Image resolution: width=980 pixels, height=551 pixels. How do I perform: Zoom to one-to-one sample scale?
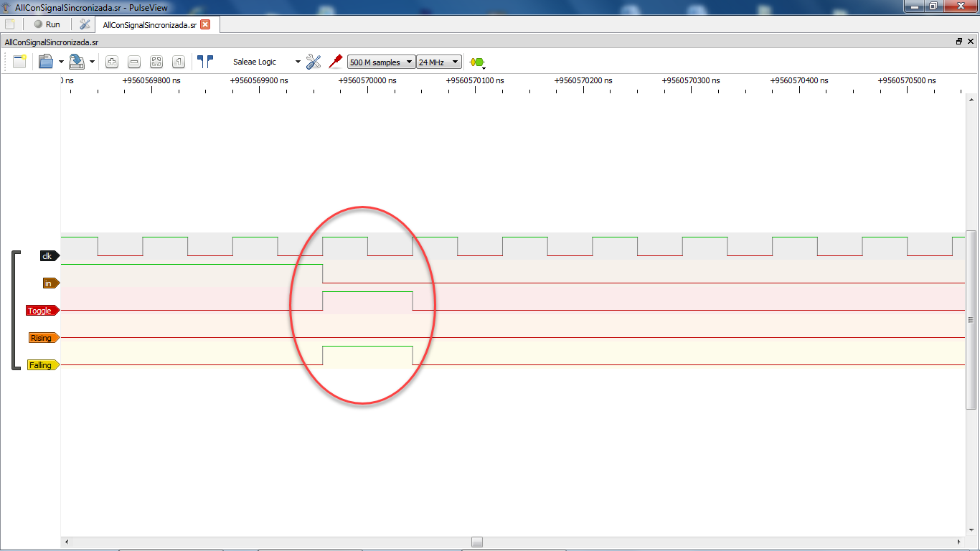[179, 62]
